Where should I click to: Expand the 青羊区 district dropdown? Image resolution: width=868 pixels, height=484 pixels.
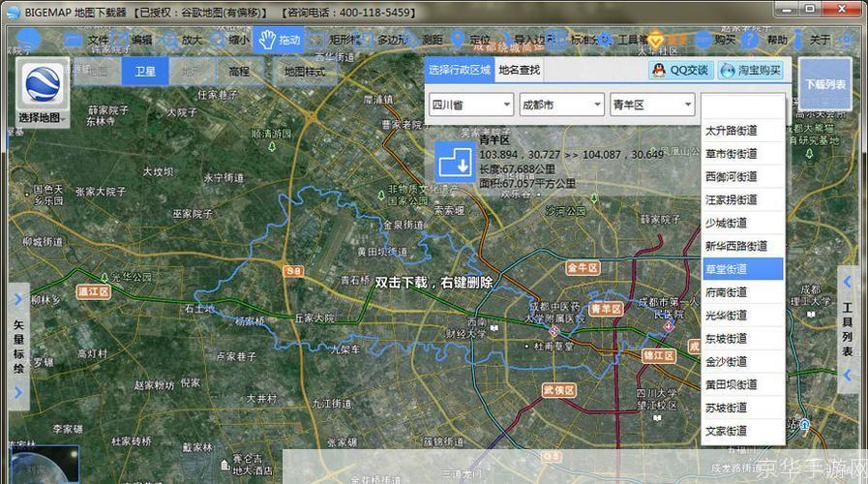[652, 105]
